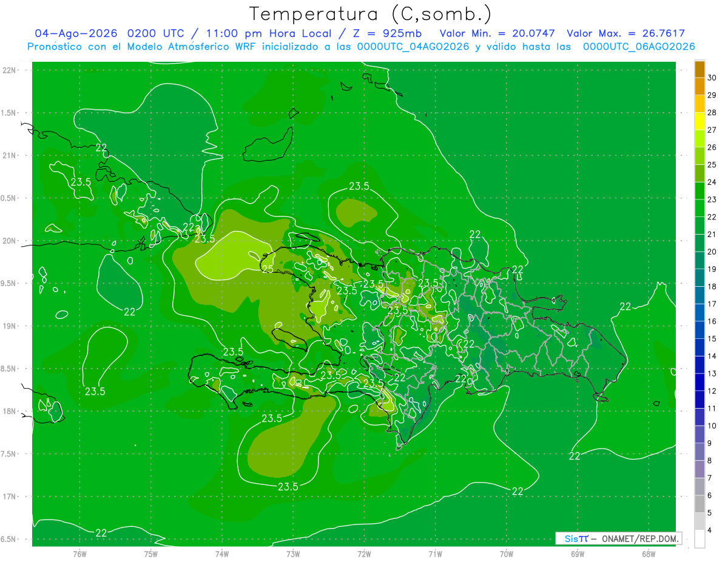
Task: Click the "71W" longitude axis label
Action: tap(435, 554)
